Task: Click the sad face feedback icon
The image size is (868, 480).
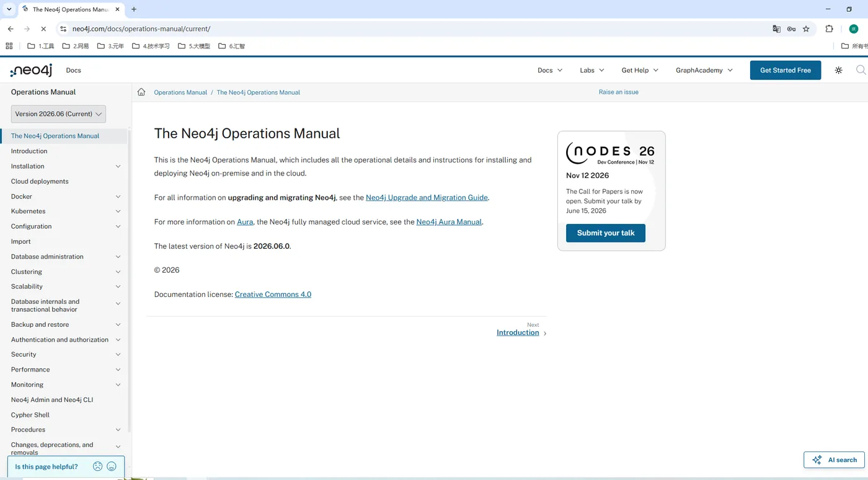Action: [x=97, y=466]
